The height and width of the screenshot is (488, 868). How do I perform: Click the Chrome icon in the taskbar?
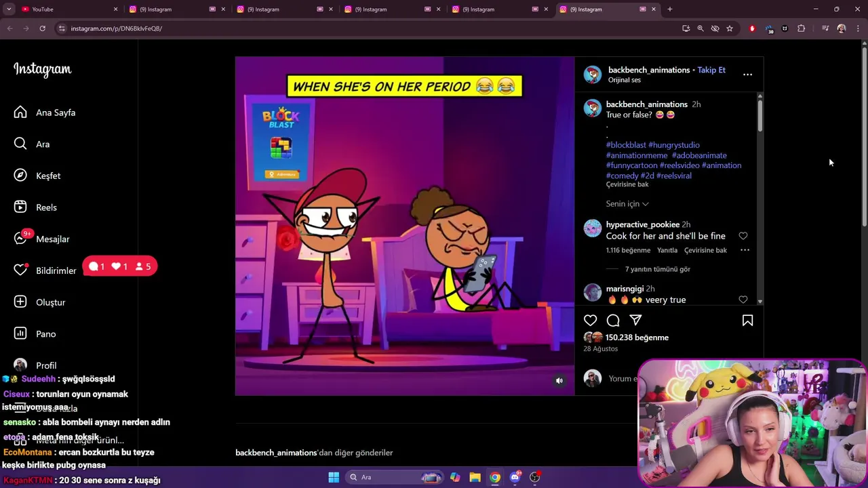495,477
